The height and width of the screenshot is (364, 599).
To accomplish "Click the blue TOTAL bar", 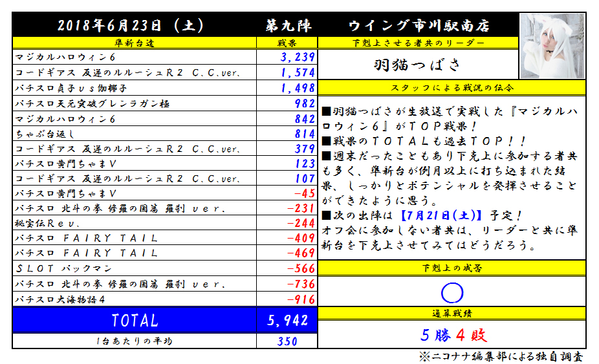I will tap(135, 320).
